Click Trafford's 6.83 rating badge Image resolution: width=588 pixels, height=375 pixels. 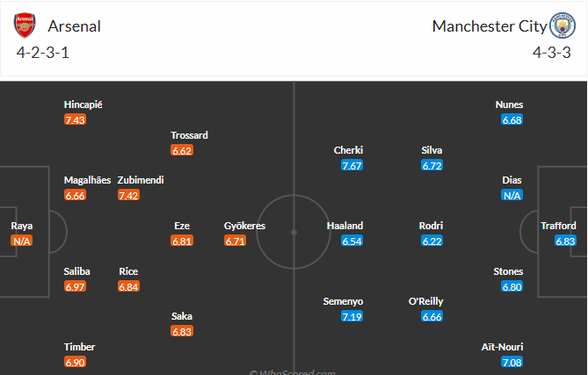(x=565, y=241)
